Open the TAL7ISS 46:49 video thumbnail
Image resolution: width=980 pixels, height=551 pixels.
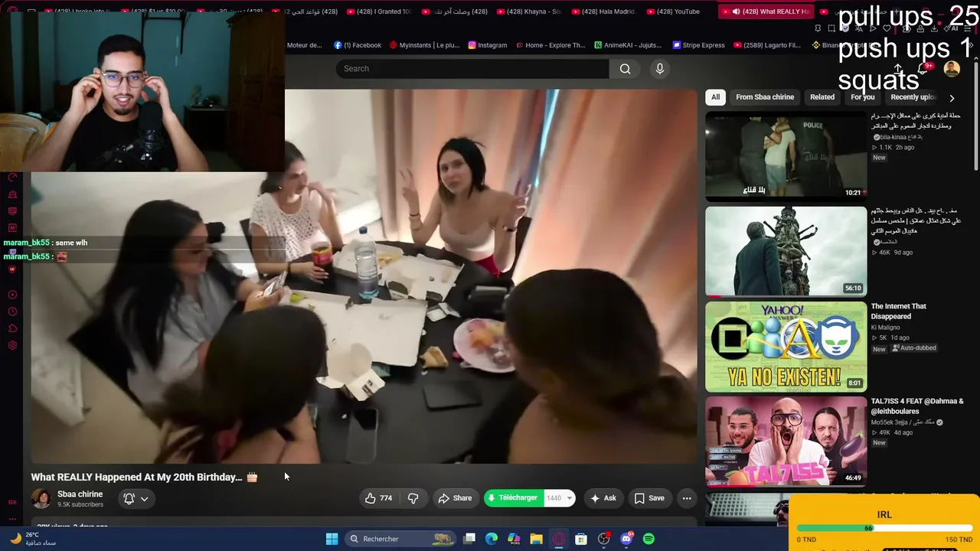click(786, 442)
